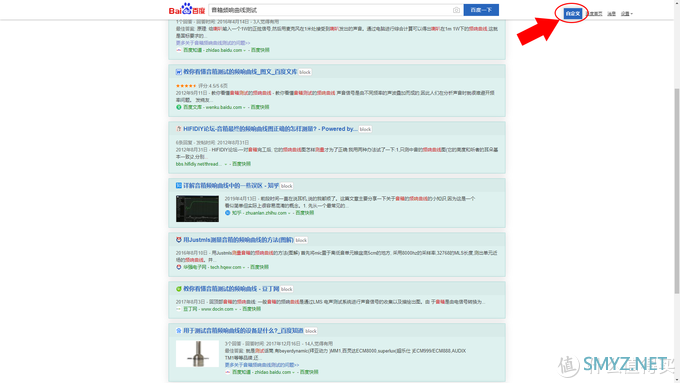The height and width of the screenshot is (383, 680).
Task: Open the bottom 百度知道 equipment question title
Action: tap(243, 331)
